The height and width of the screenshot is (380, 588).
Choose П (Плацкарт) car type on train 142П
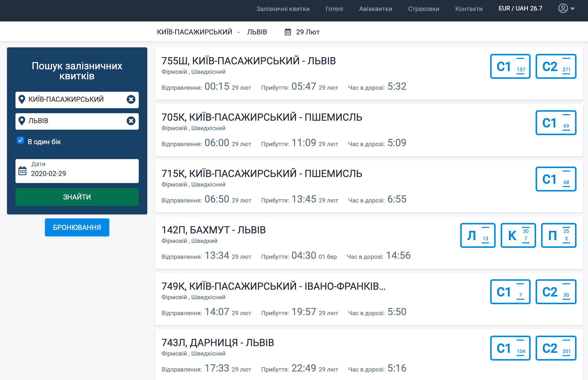(559, 235)
